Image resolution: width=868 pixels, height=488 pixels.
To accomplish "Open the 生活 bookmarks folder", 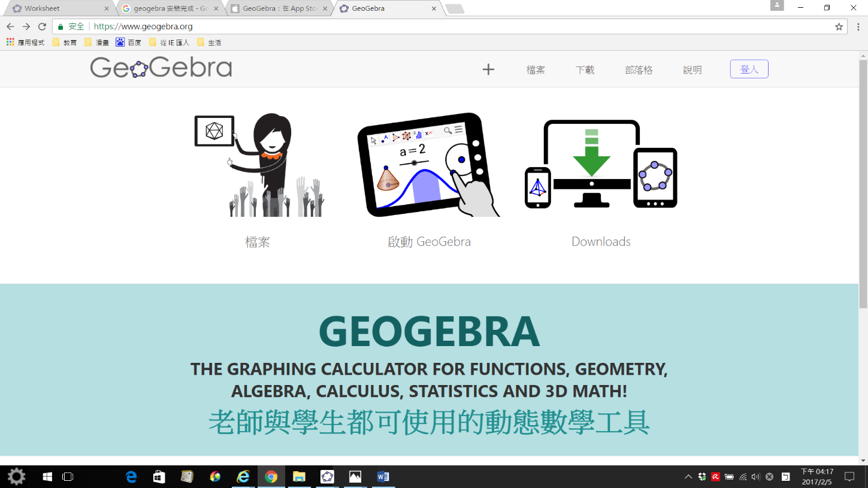I will [209, 43].
